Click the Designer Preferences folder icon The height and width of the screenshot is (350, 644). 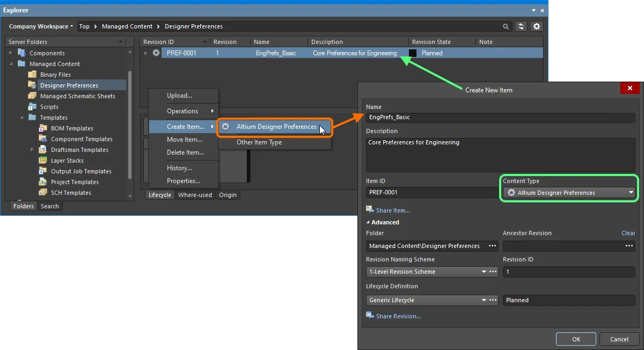point(32,85)
